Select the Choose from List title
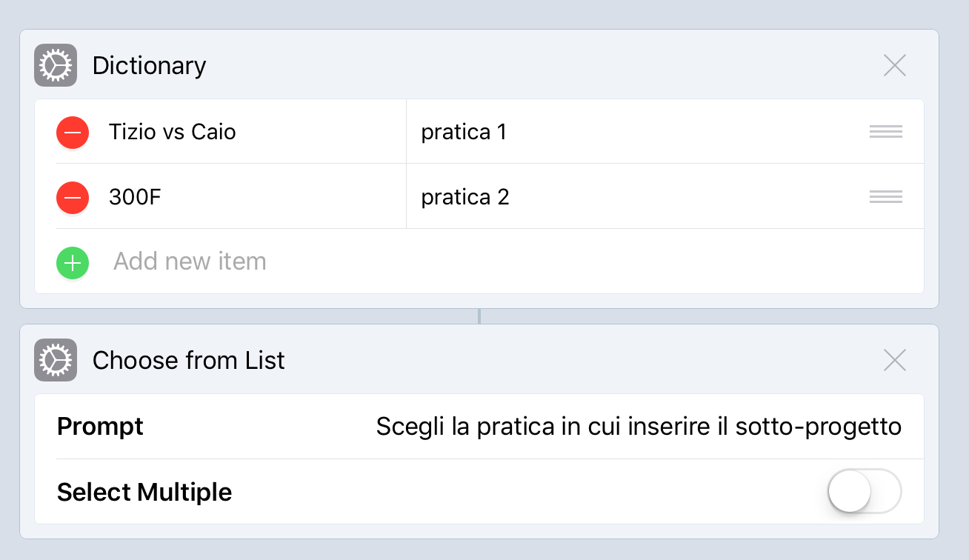Viewport: 969px width, 560px height. (188, 360)
